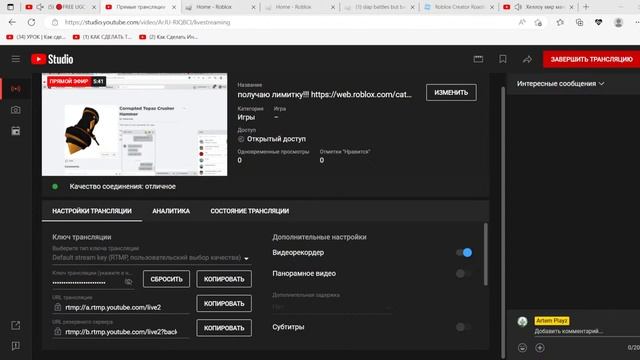Switch to the Настройки трансляции tab
The image size is (640, 360).
click(92, 211)
